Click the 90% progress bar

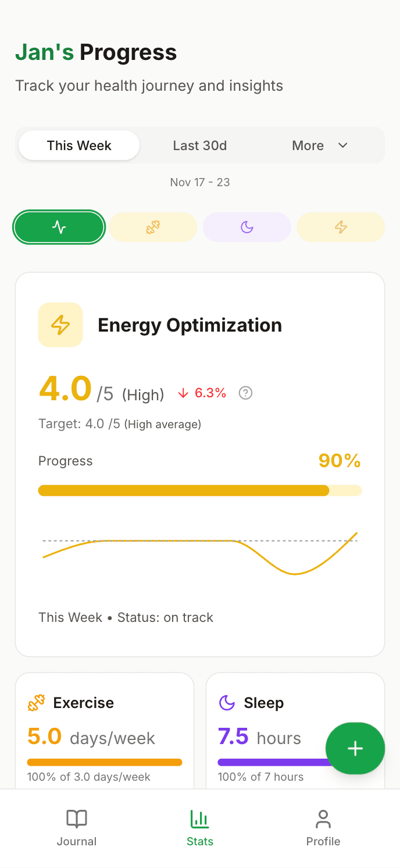200,490
